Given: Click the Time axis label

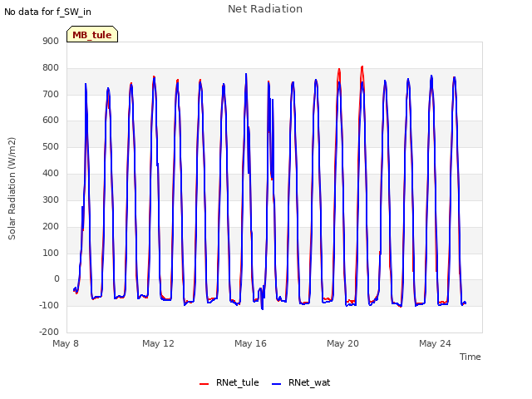Looking at the screenshot, I should 470,357.
